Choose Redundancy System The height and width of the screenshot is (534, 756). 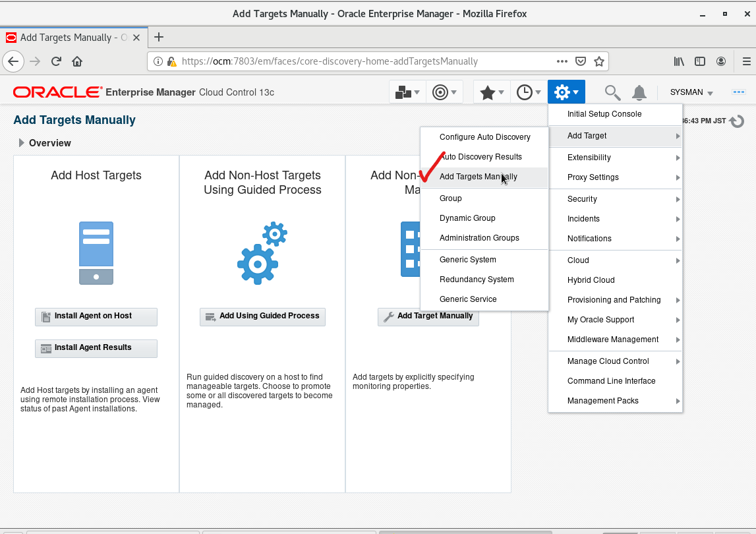484,280
